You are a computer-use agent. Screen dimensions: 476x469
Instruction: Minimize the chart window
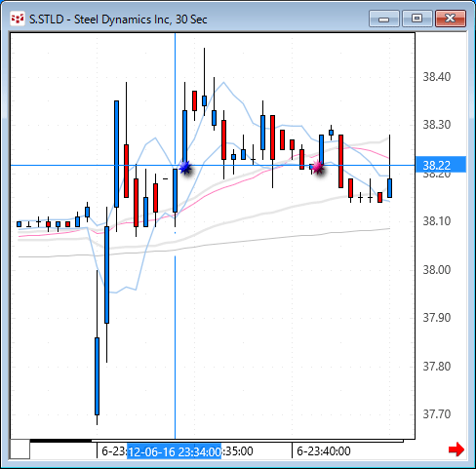click(x=384, y=19)
